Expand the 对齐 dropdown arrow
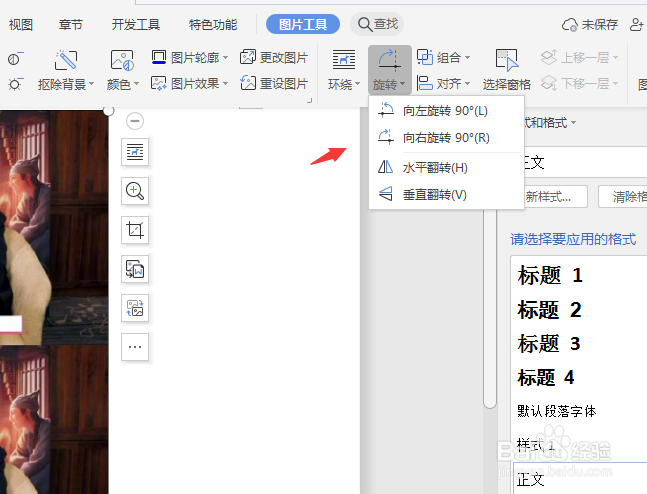This screenshot has width=647, height=494. 467,83
